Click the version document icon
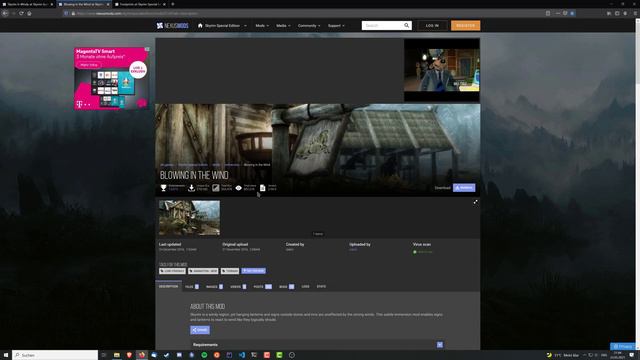640x360 pixels. click(262, 188)
